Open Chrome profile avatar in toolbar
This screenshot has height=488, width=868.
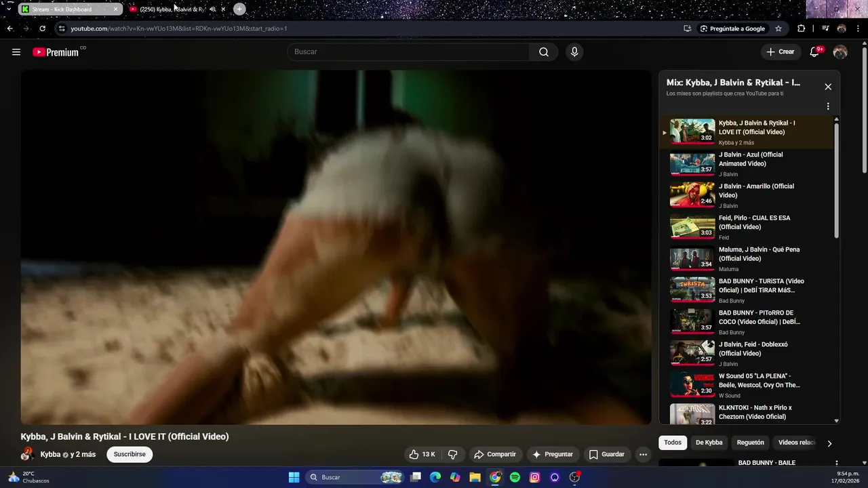pyautogui.click(x=842, y=28)
